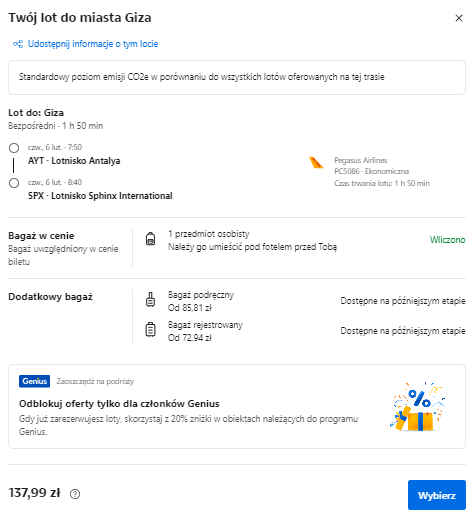Click the personal item bag icon
The image size is (475, 520).
click(x=151, y=239)
